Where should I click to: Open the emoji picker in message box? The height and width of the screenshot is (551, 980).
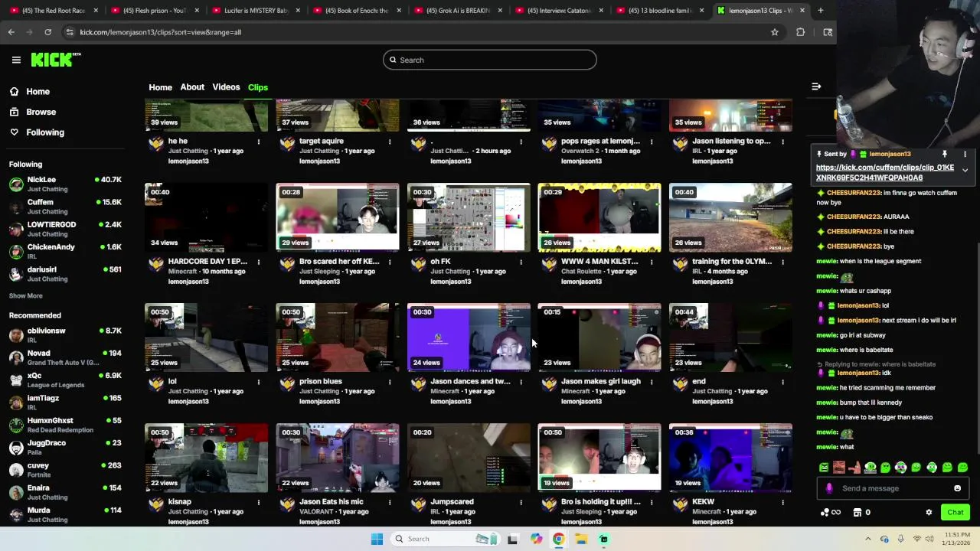(957, 488)
